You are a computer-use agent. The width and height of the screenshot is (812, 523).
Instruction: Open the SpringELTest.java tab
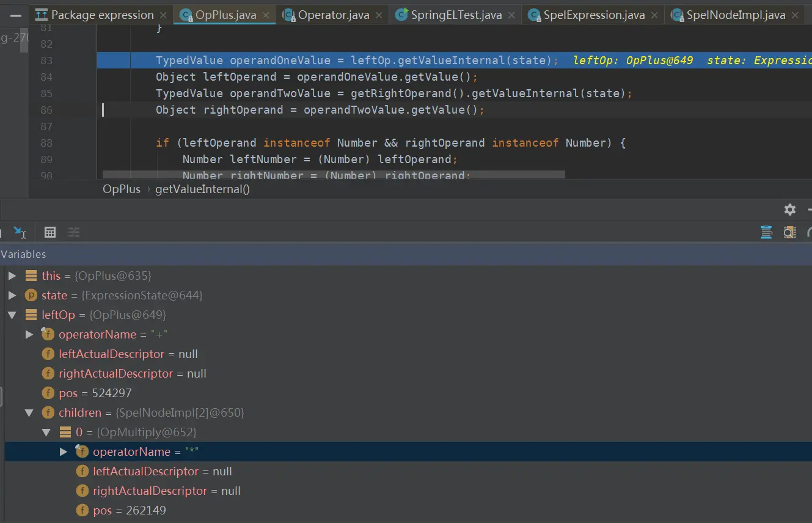click(456, 15)
